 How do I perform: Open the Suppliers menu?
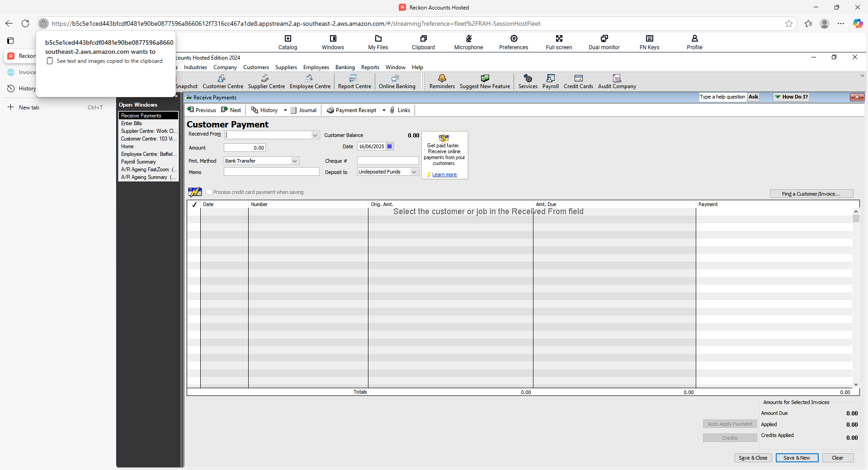click(286, 67)
